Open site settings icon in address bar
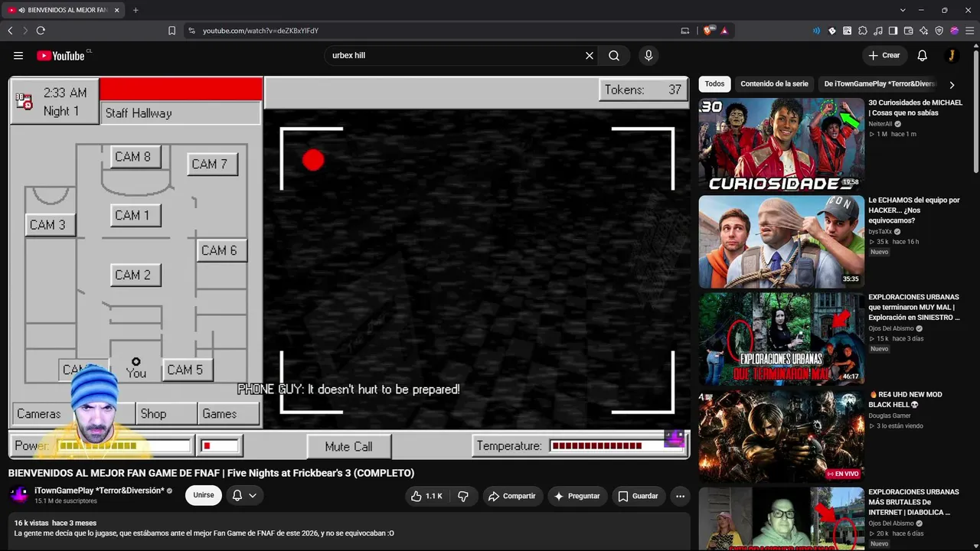This screenshot has height=551, width=980. tap(191, 31)
